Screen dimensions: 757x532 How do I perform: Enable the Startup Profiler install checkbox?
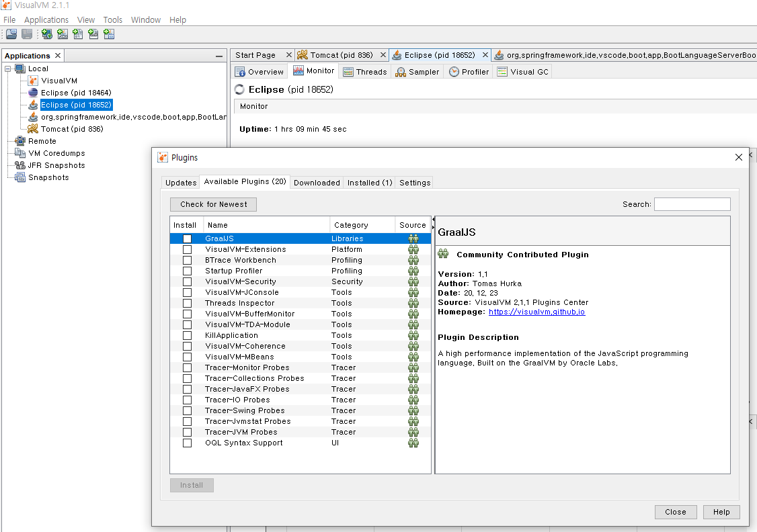188,271
